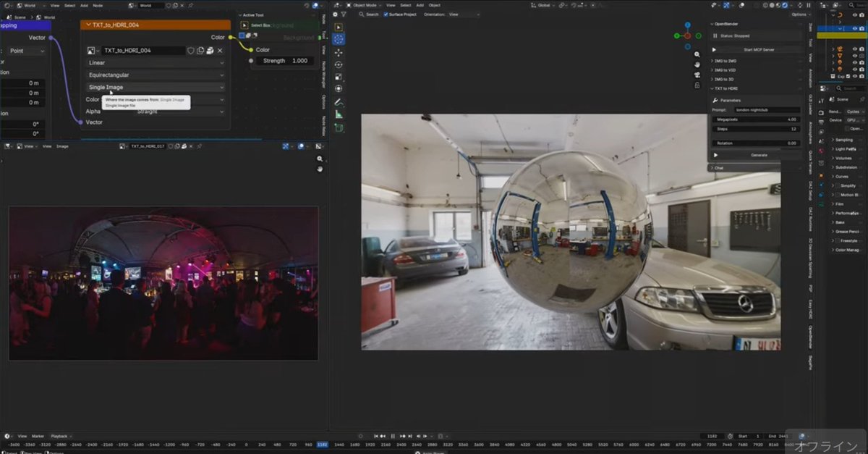This screenshot has width=868, height=454.
Task: Open the Object menu in 3D viewport
Action: pos(434,5)
